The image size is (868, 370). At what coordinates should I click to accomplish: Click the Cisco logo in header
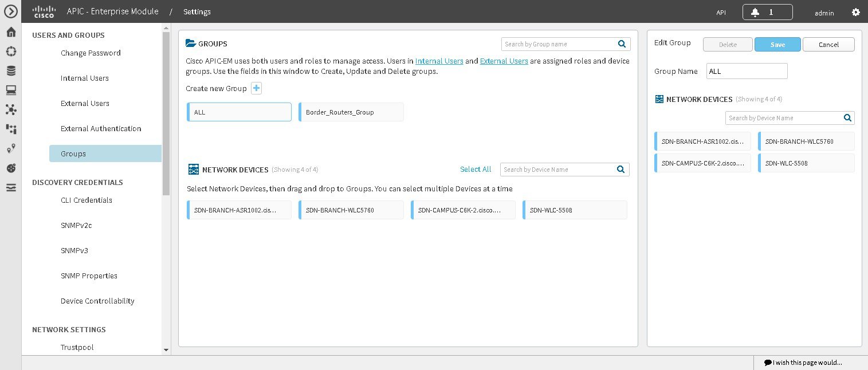(44, 11)
